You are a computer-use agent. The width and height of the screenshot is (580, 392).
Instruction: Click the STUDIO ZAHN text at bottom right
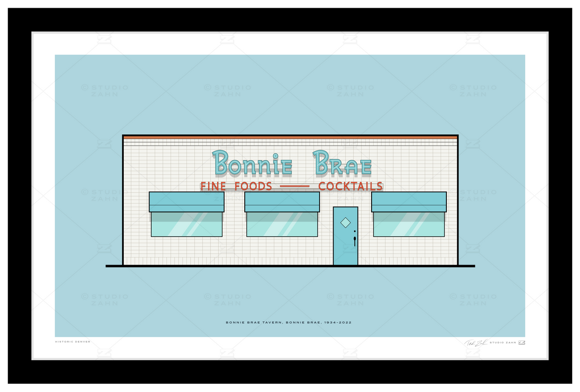[x=503, y=343]
